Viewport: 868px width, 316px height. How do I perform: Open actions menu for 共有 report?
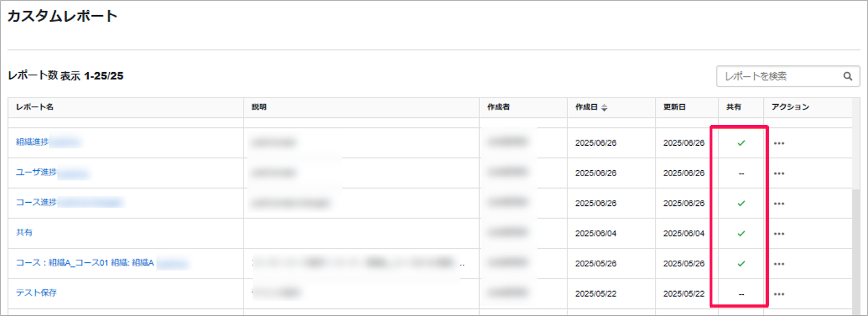click(779, 234)
